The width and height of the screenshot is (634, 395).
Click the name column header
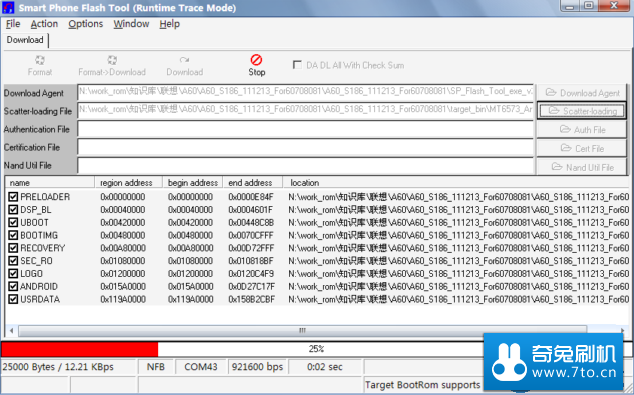pyautogui.click(x=50, y=183)
